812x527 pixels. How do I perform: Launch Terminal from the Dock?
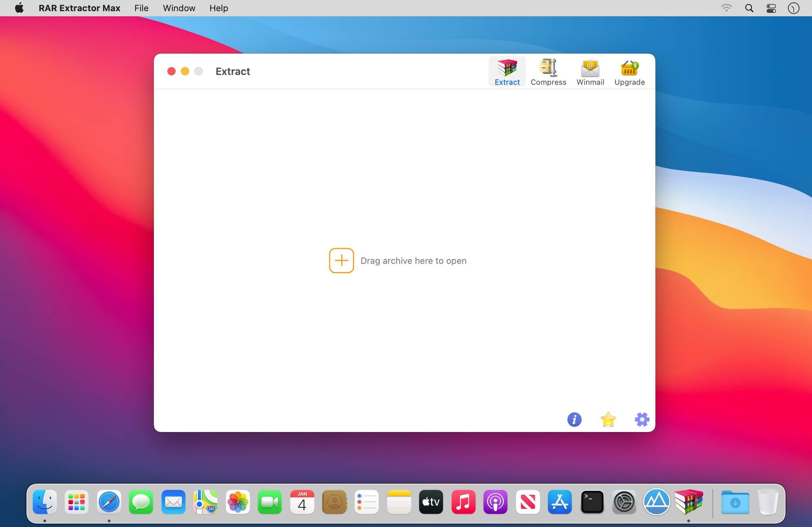coord(592,502)
